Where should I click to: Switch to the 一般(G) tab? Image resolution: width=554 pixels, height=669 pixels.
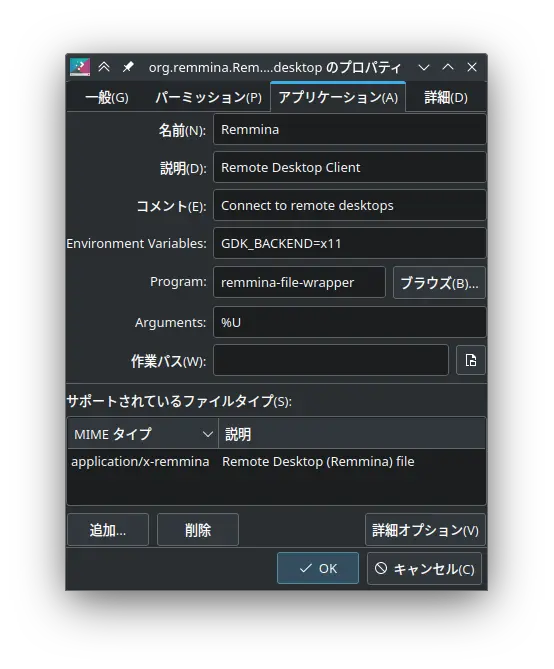click(107, 97)
